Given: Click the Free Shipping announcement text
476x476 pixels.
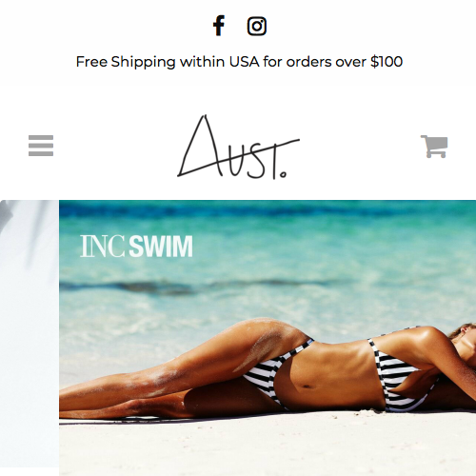Looking at the screenshot, I should pyautogui.click(x=239, y=61).
